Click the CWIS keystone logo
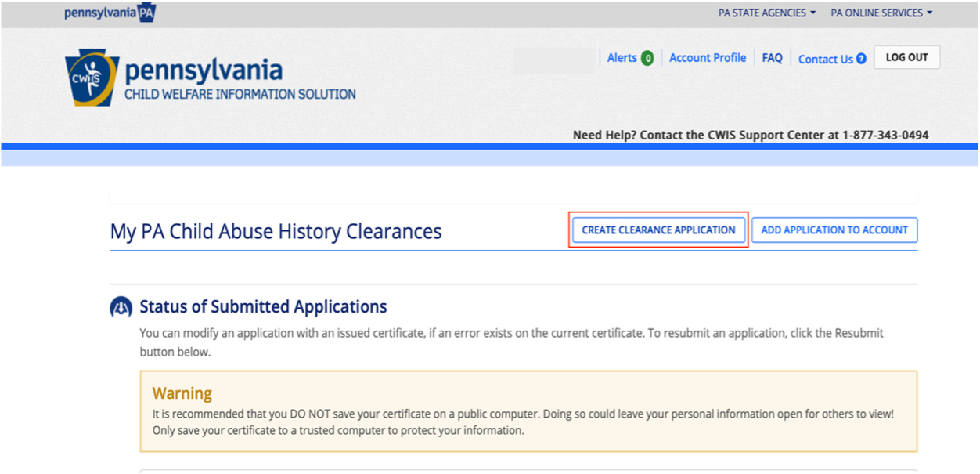 tap(92, 79)
